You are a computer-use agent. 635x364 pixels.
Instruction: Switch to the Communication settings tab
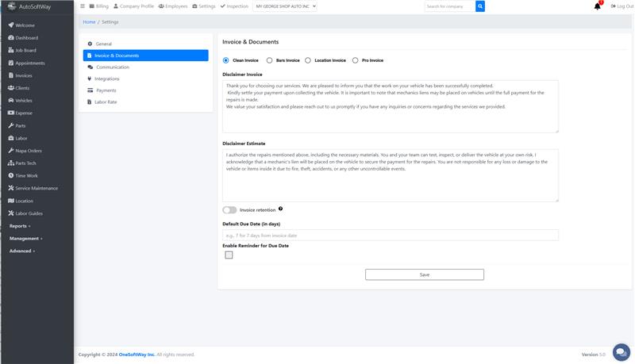112,67
